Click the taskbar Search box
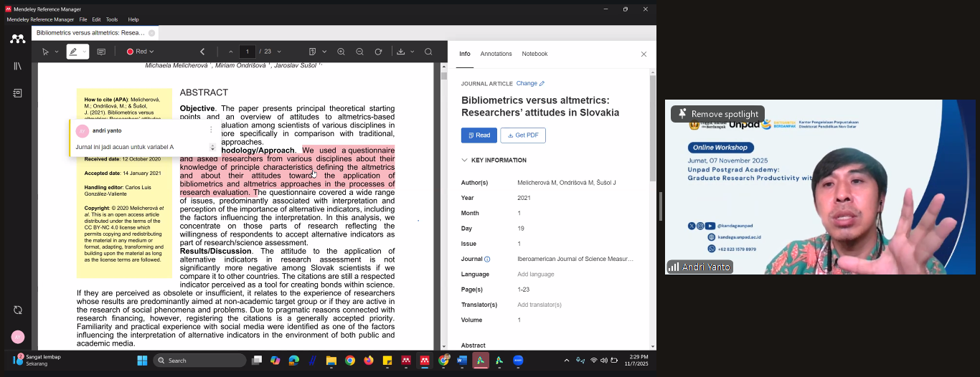Image resolution: width=980 pixels, height=377 pixels. pyautogui.click(x=199, y=361)
